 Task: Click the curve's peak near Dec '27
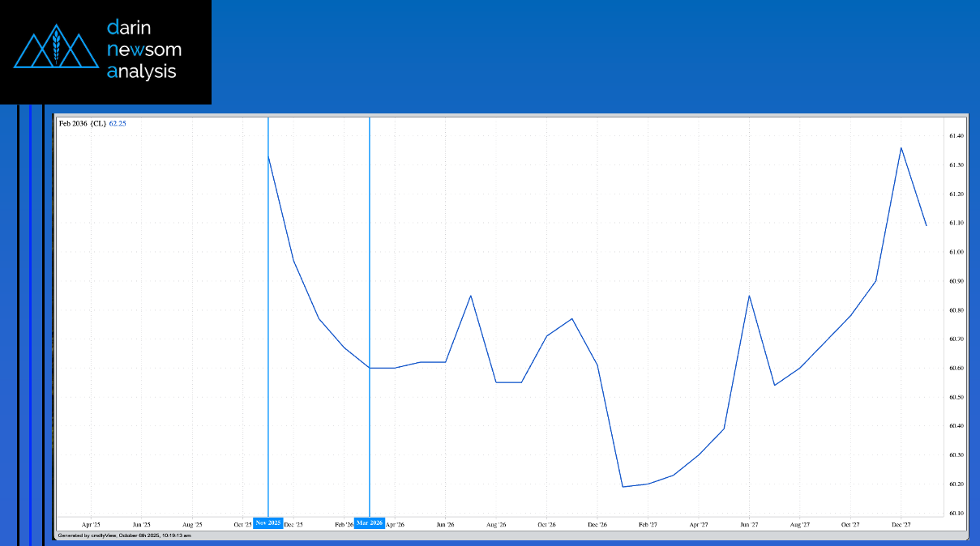pyautogui.click(x=901, y=147)
